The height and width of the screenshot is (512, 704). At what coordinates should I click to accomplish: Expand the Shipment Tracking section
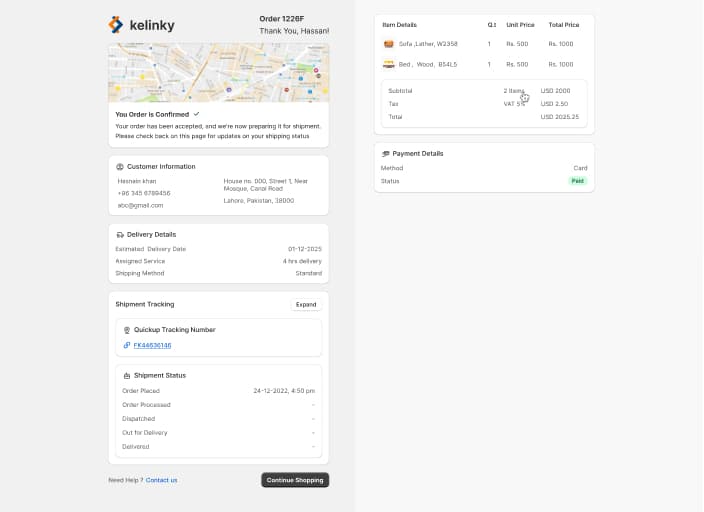(306, 305)
